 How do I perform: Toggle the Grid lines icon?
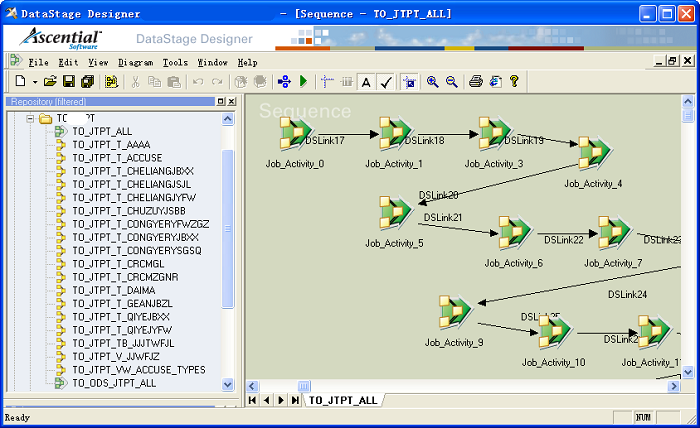click(346, 81)
